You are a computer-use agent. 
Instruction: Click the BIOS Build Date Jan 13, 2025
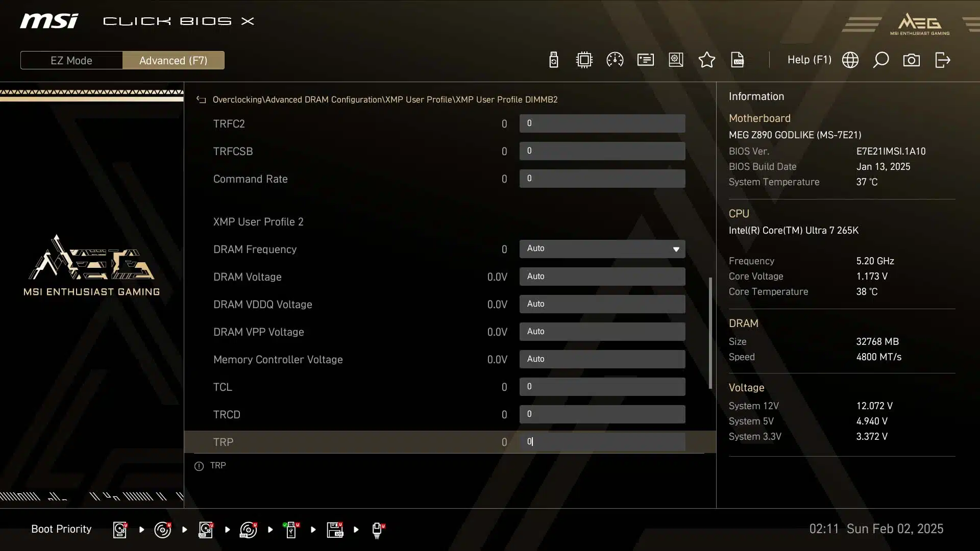coord(883,167)
